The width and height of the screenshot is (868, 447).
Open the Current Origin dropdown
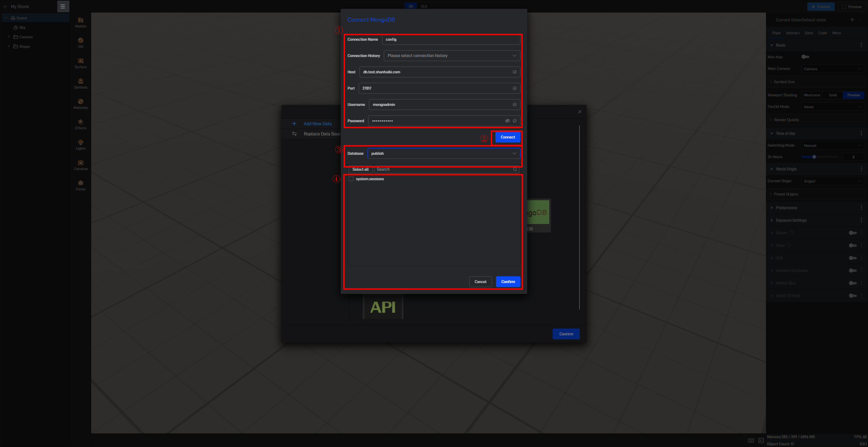(x=833, y=181)
